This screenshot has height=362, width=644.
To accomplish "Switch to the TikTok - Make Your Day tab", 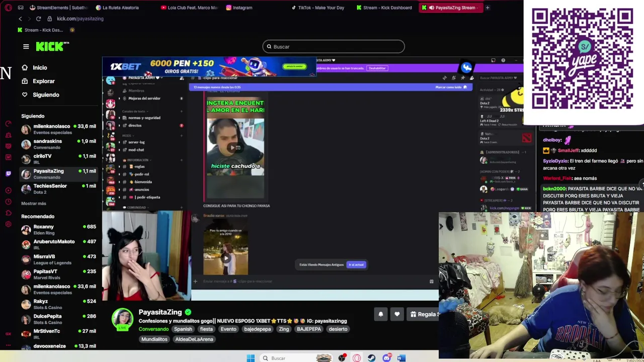I will (318, 8).
